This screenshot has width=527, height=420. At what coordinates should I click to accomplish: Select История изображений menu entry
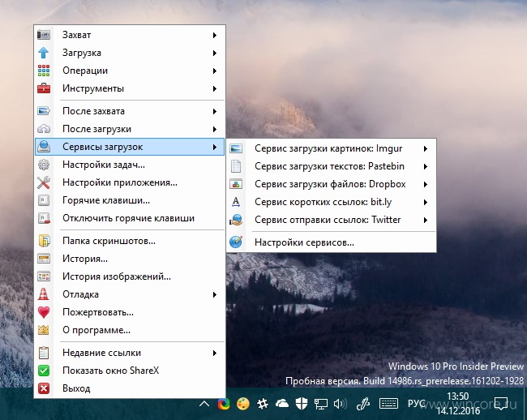pos(130,276)
